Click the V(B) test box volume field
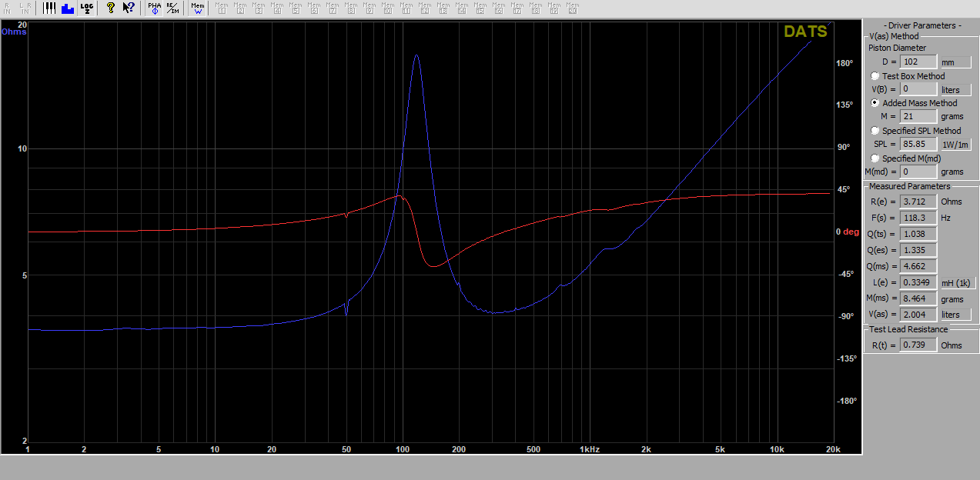This screenshot has height=480, width=980. (x=918, y=89)
